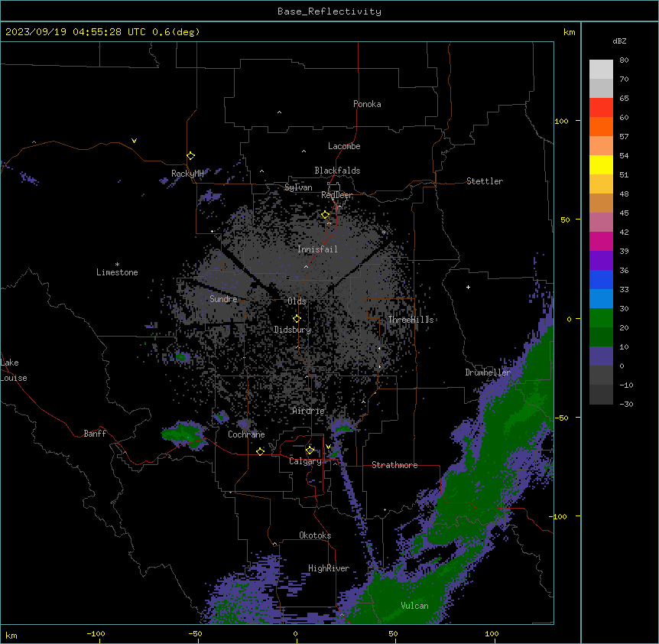659x644 pixels.
Task: Select the red 65-60 dBZ legend swatch
Action: [601, 107]
